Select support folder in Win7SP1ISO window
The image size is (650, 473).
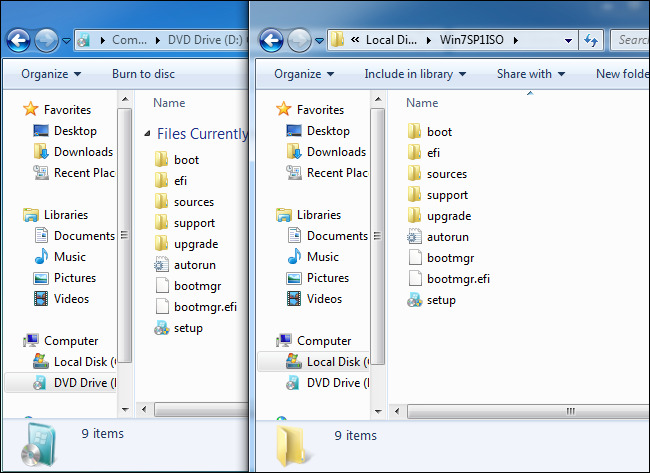(x=438, y=195)
